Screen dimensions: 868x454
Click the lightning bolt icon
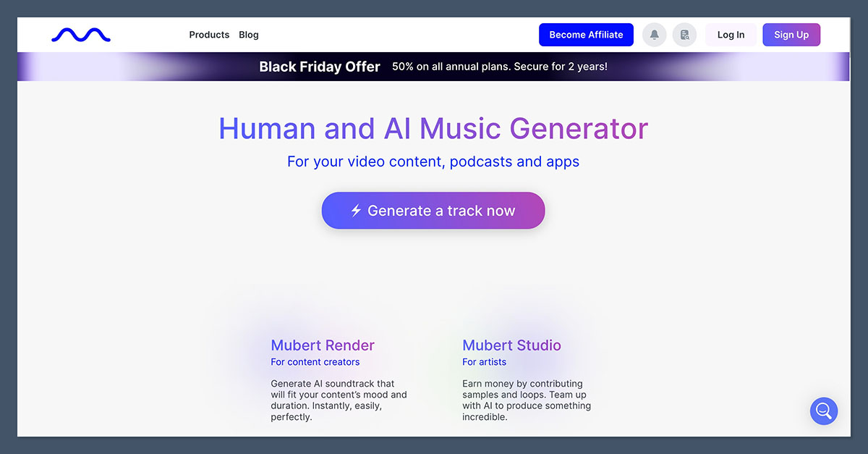coord(356,211)
